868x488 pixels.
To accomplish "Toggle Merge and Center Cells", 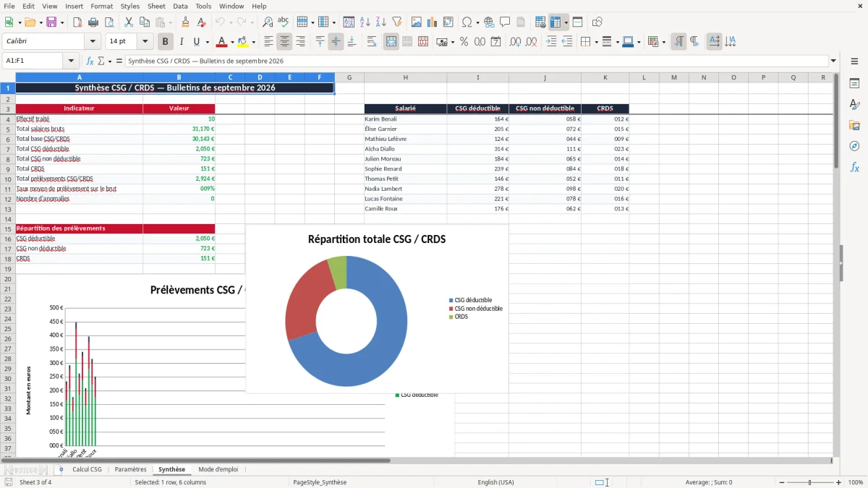I will click(391, 42).
